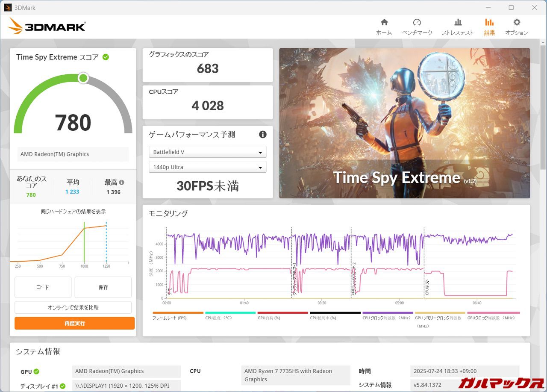Click the save button
This screenshot has height=392, width=547.
coord(103,287)
